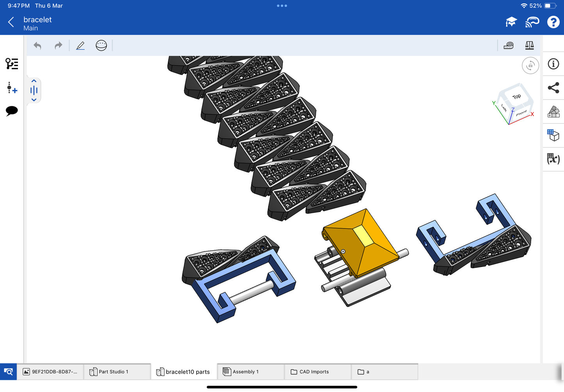Open the feature list panel

[12, 64]
